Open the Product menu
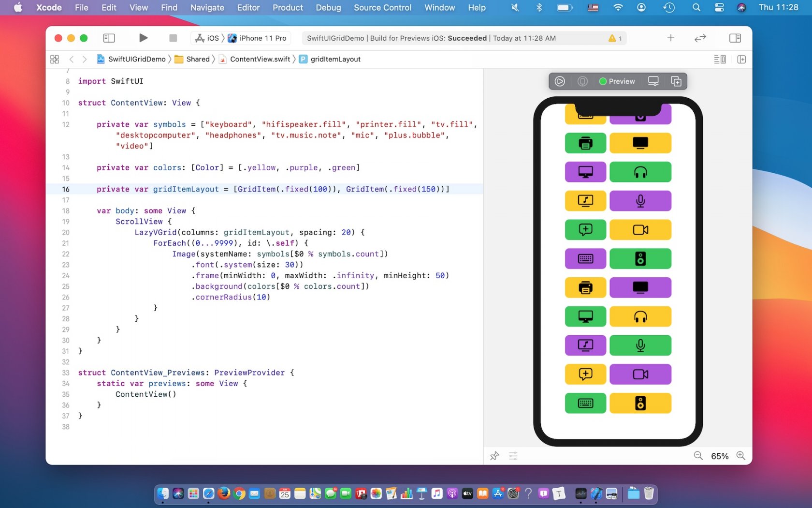The image size is (812, 508). [x=288, y=8]
